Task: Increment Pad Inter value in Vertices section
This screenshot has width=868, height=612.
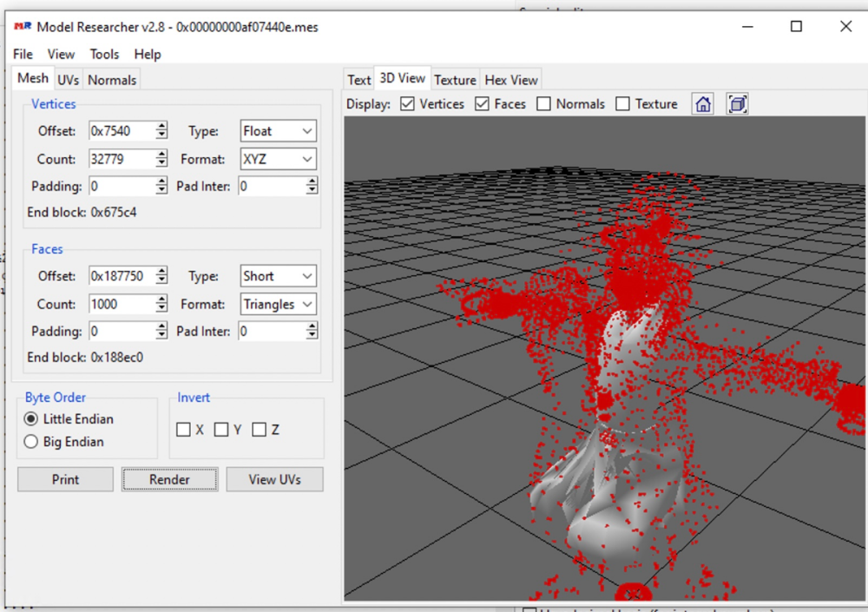Action: pyautogui.click(x=313, y=182)
